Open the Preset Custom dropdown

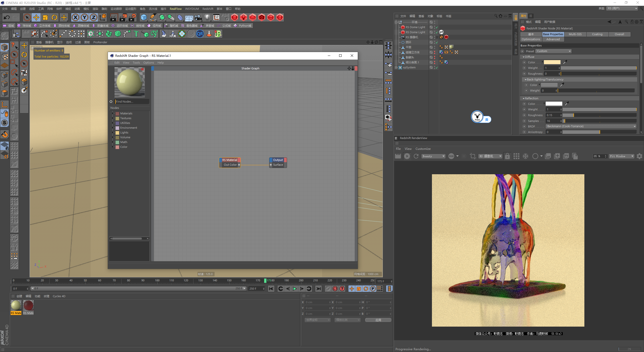click(553, 51)
